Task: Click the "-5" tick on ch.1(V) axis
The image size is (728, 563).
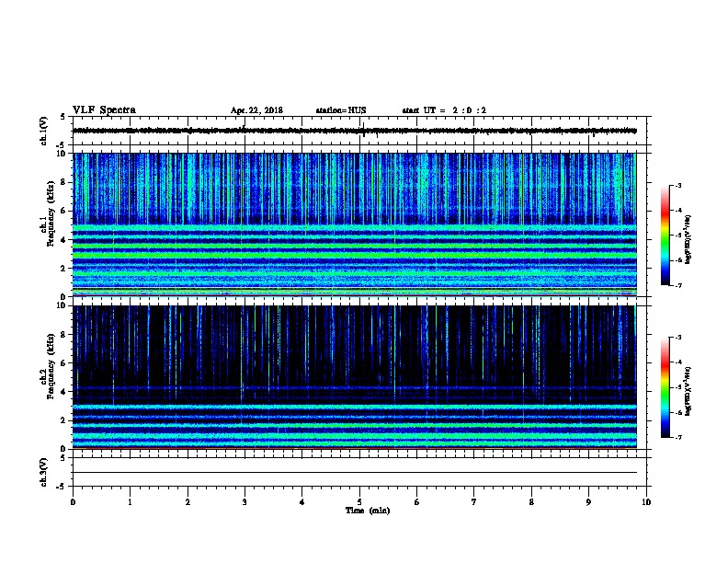Action: pos(62,145)
